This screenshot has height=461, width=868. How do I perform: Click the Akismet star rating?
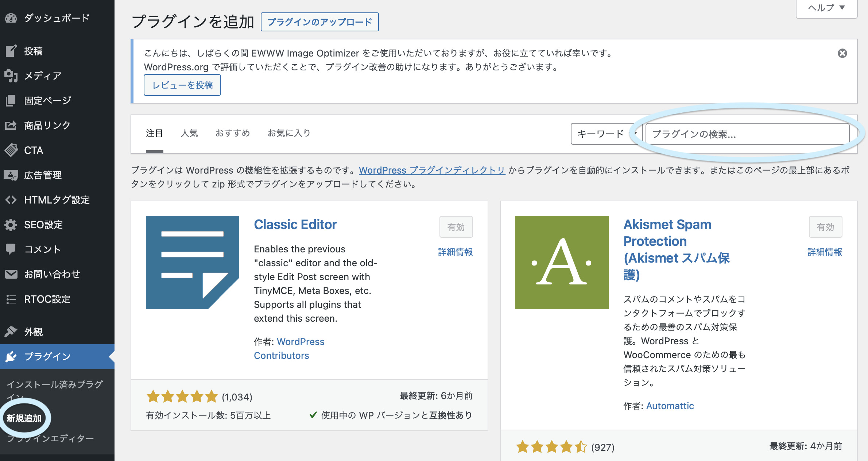tap(551, 447)
